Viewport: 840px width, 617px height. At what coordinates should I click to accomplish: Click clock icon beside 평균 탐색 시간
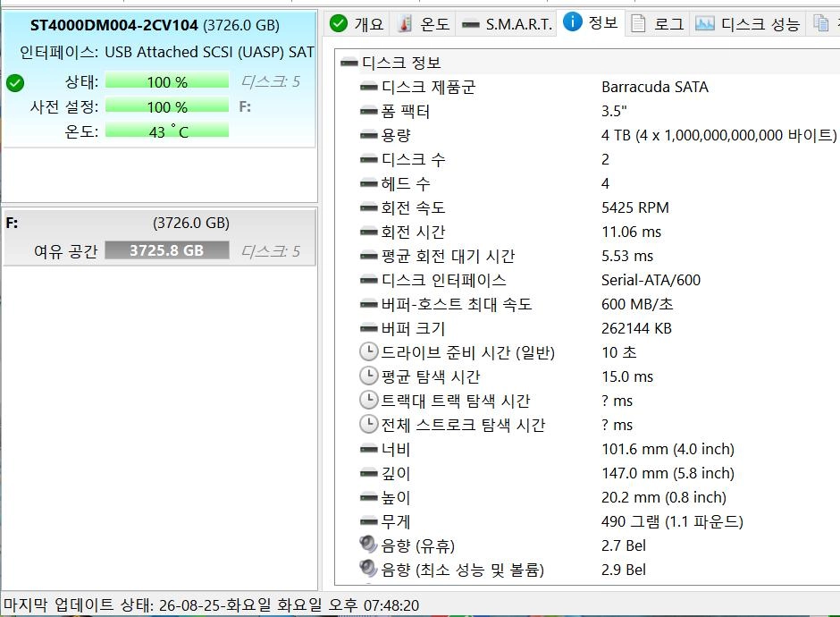coord(368,376)
